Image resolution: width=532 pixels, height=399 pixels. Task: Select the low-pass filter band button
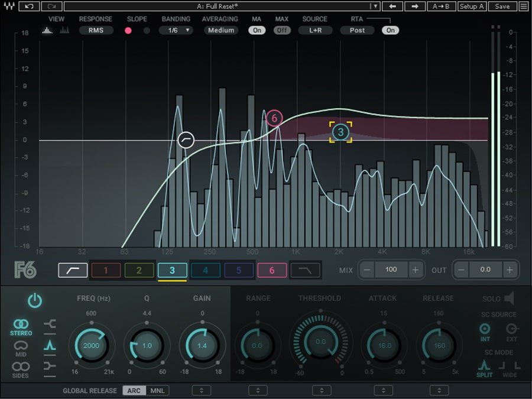(x=306, y=270)
